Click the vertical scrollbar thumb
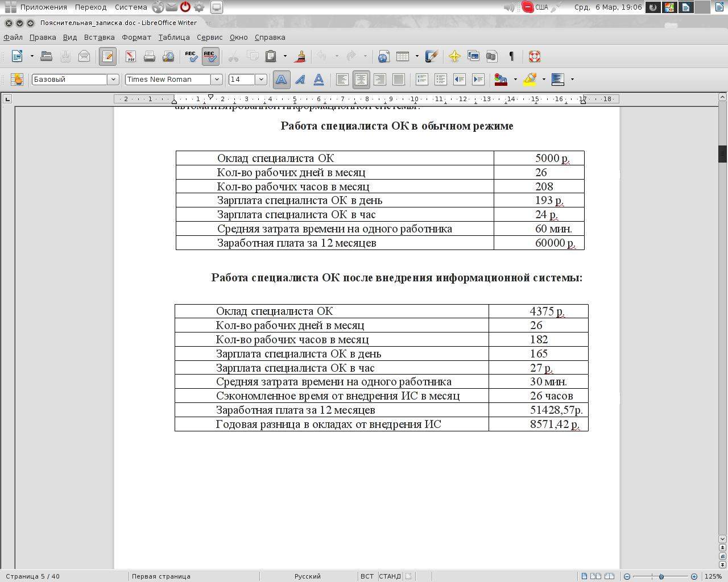Viewport: 728px width, 582px height. 722,154
